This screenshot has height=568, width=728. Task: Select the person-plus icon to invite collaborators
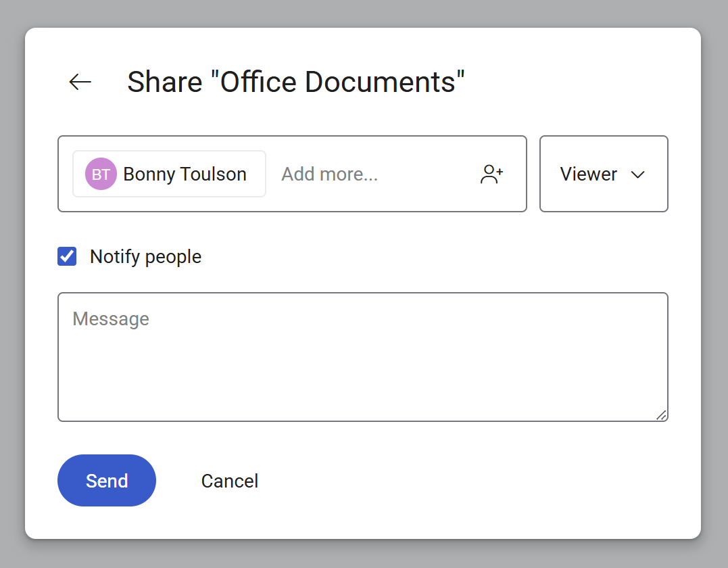click(491, 174)
